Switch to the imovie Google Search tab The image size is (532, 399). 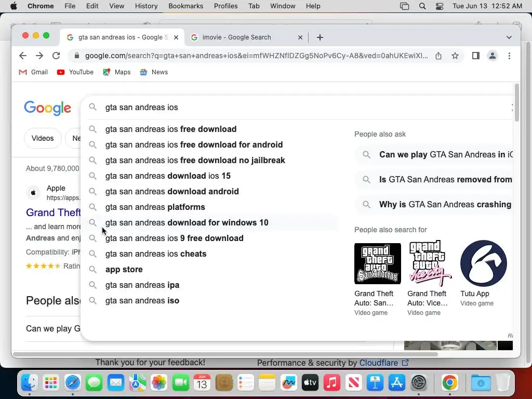pyautogui.click(x=246, y=37)
